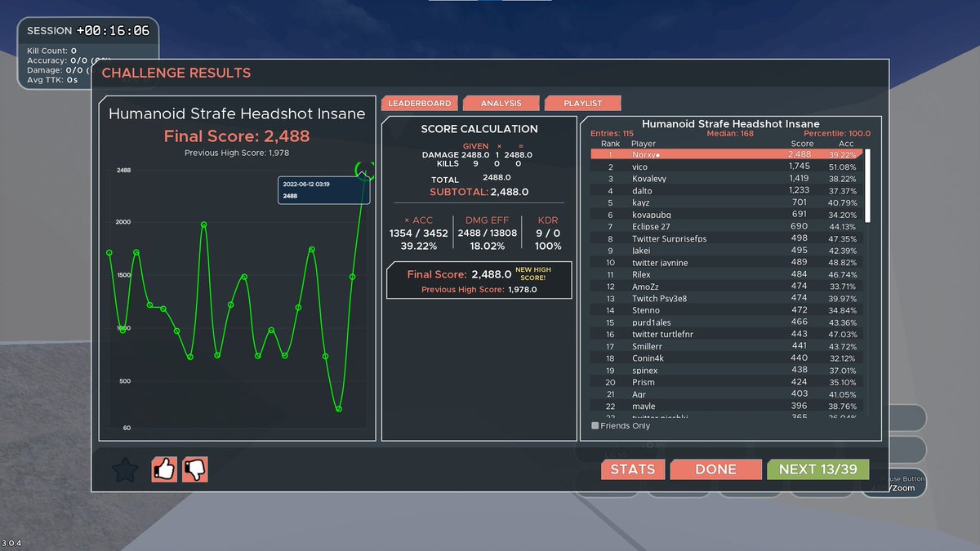Select Twitter Surprisefps row
This screenshot has height=551, width=980.
pos(726,238)
